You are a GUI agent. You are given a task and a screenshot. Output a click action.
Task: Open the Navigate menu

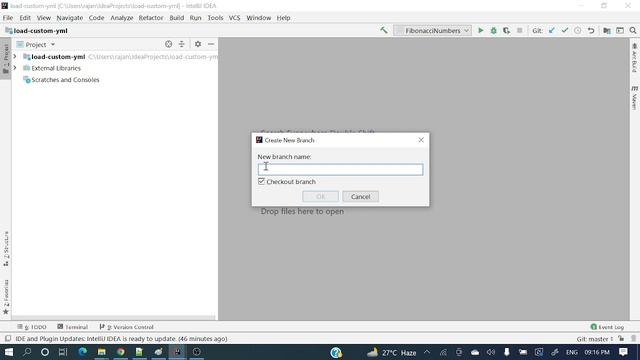pyautogui.click(x=69, y=18)
